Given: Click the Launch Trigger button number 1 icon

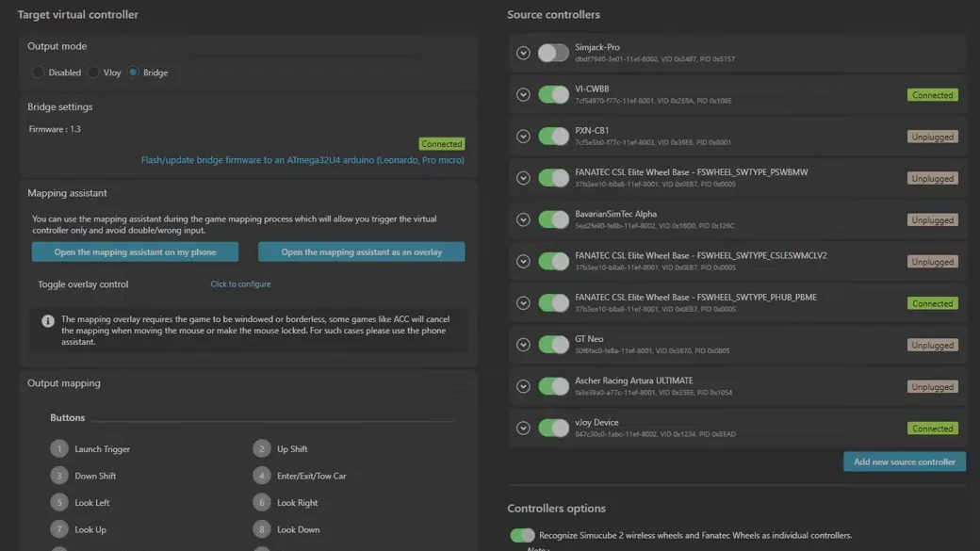Looking at the screenshot, I should (x=59, y=448).
